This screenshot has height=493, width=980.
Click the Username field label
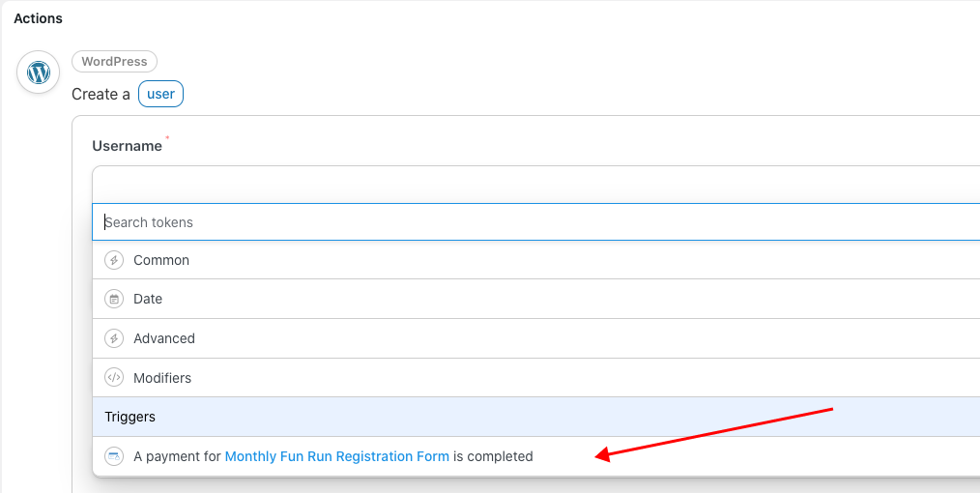coord(127,146)
